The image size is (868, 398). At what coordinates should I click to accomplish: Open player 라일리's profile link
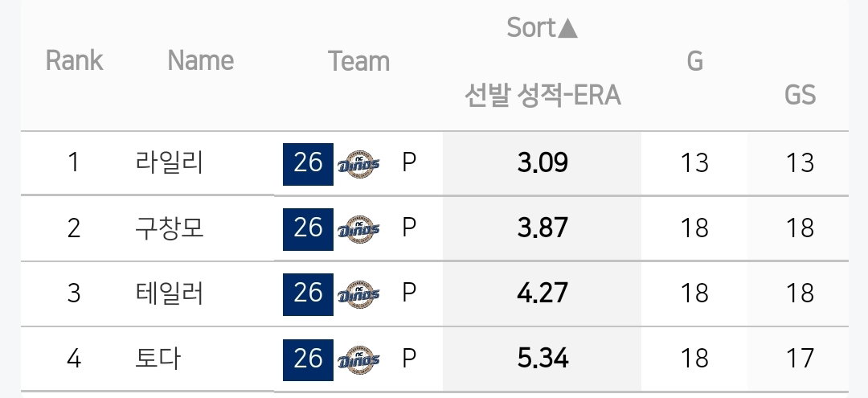pyautogui.click(x=170, y=163)
